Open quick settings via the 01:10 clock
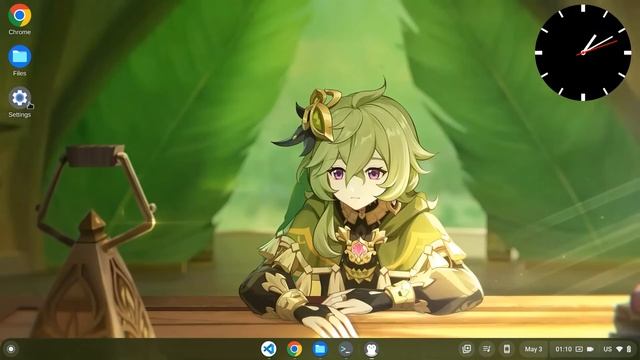This screenshot has height=360, width=640. pos(563,349)
